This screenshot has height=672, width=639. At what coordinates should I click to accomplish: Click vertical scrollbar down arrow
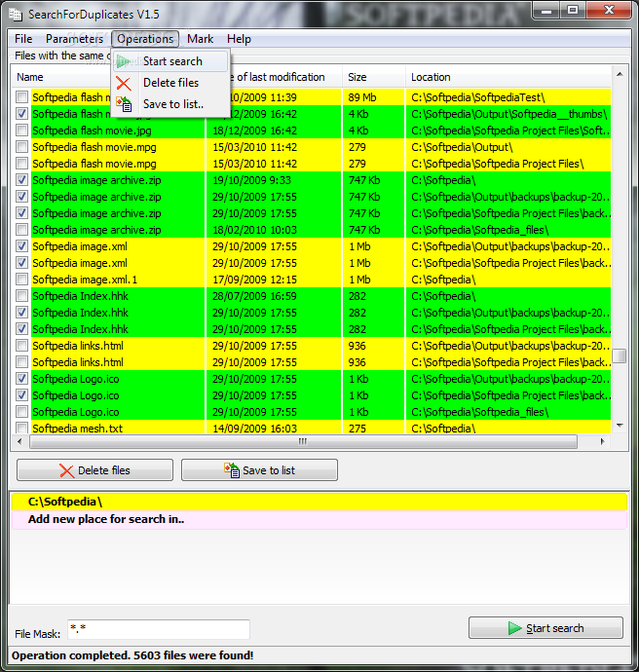point(620,426)
